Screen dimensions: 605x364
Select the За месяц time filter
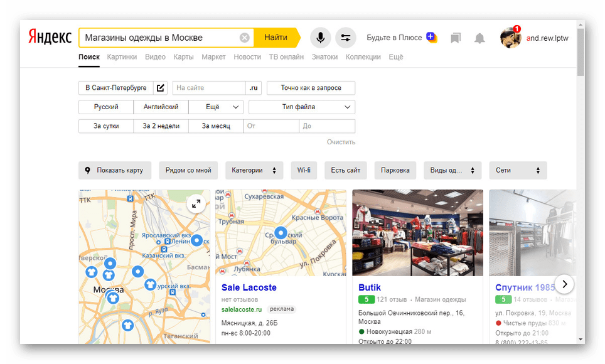coord(216,126)
